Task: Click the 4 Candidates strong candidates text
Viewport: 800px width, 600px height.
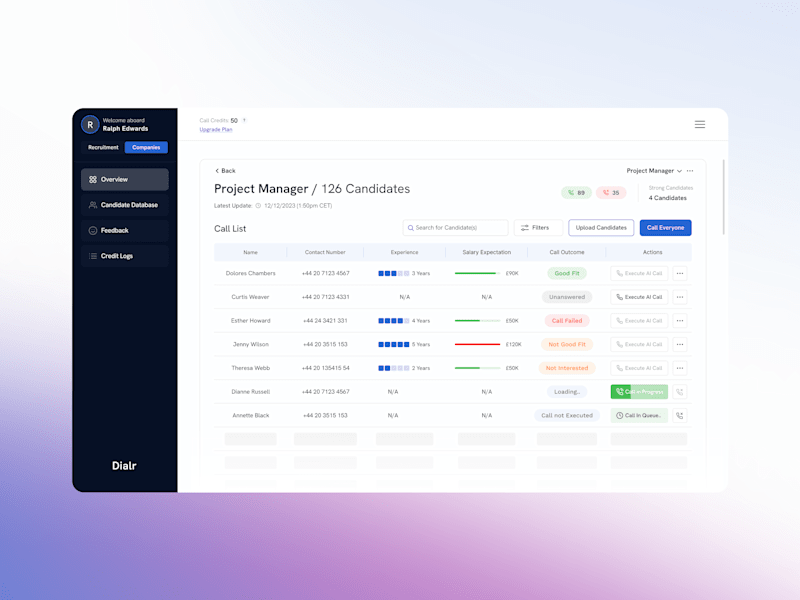Action: (x=667, y=198)
